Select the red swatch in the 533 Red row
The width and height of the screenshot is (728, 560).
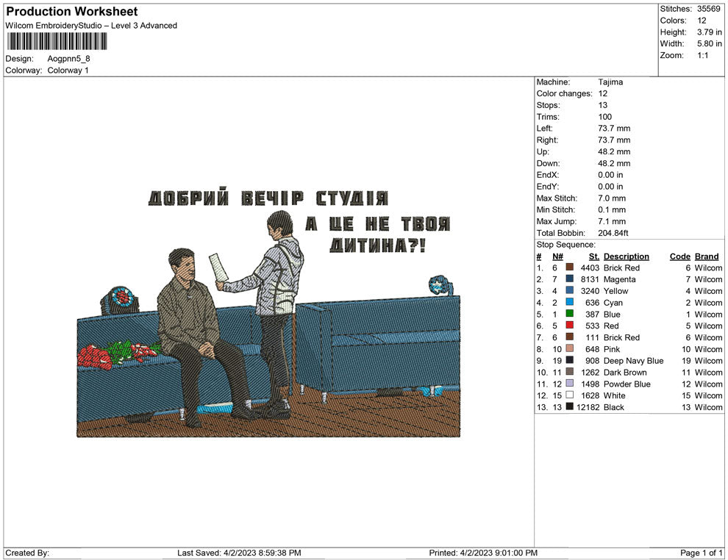point(570,326)
